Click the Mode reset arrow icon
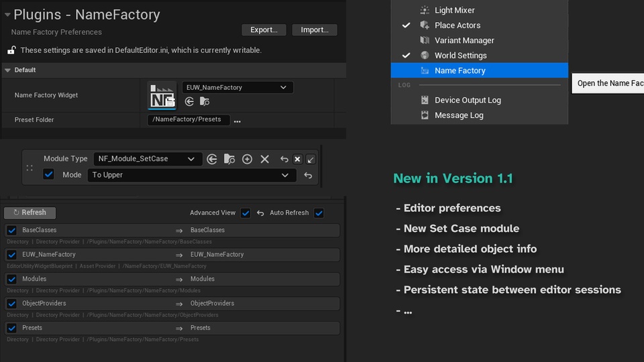The image size is (644, 362). point(308,176)
